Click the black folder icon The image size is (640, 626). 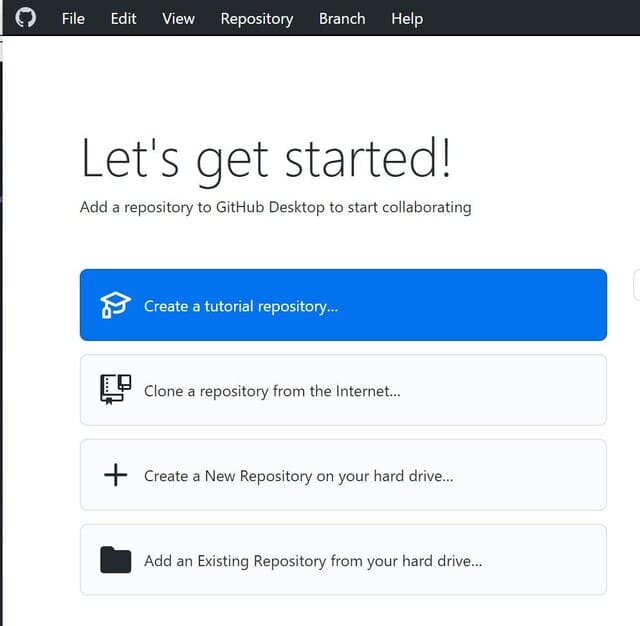coord(116,560)
